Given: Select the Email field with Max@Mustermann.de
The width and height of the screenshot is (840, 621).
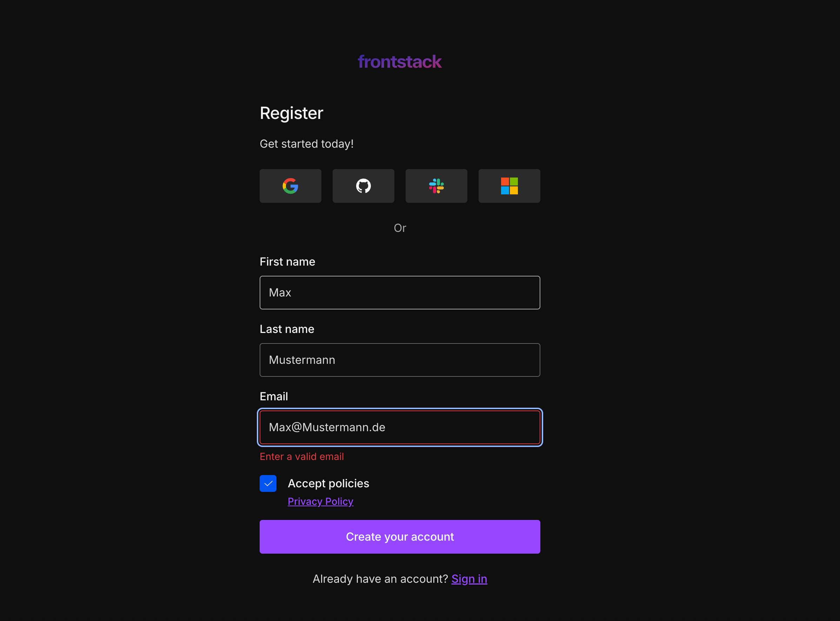Looking at the screenshot, I should [x=400, y=427].
